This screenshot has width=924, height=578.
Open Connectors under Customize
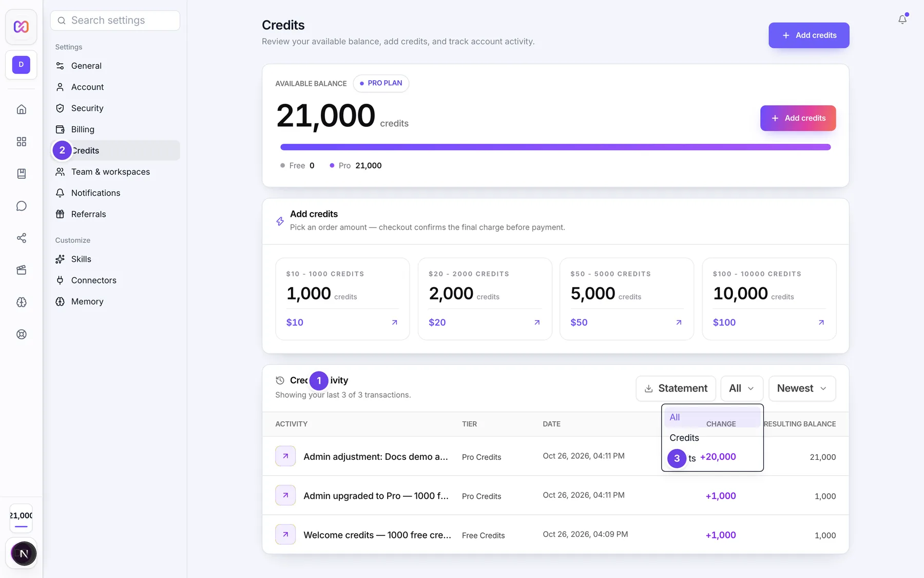pyautogui.click(x=115, y=281)
